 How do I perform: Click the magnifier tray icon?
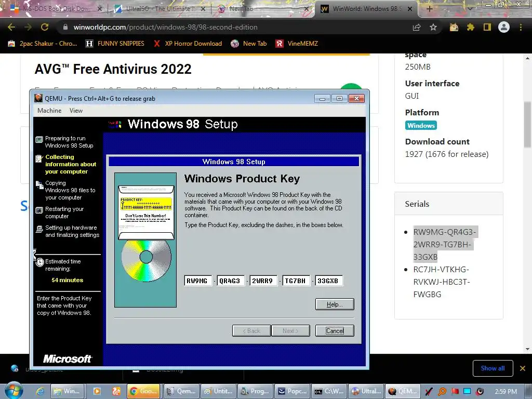(x=442, y=392)
